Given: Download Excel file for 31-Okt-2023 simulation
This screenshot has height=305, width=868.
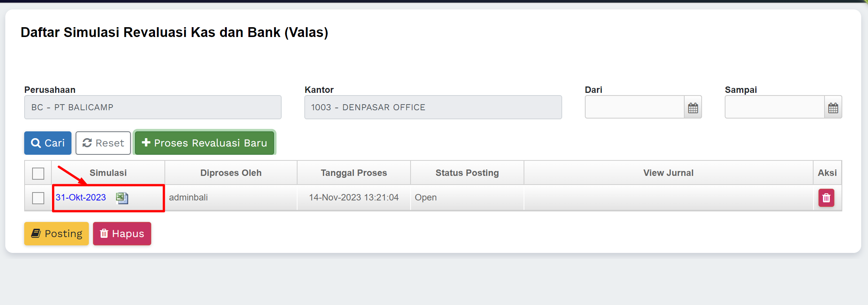Looking at the screenshot, I should click(122, 198).
